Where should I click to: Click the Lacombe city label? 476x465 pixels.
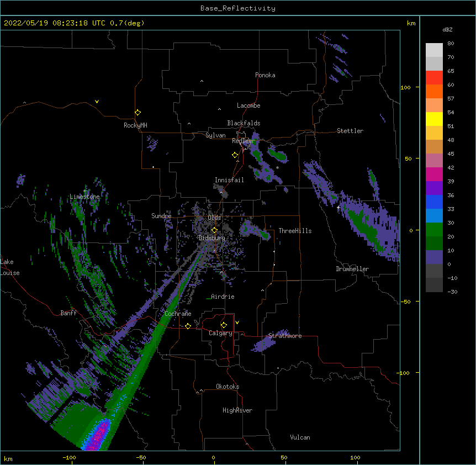248,105
